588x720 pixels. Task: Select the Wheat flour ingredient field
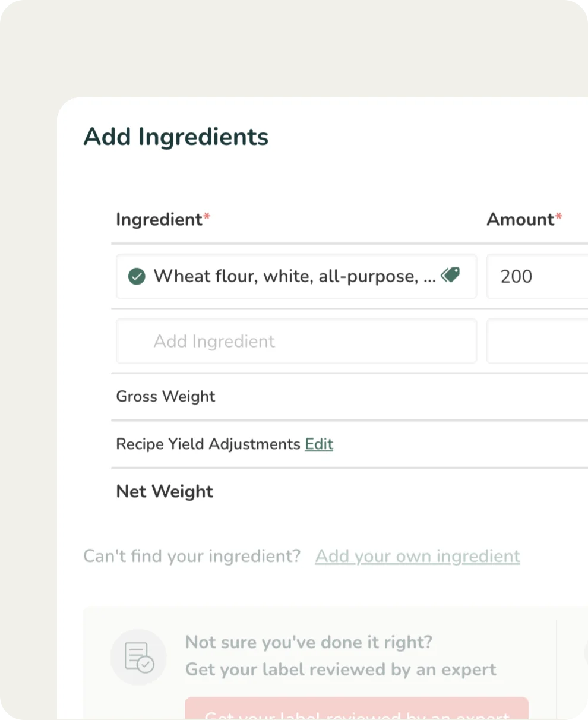click(x=294, y=276)
